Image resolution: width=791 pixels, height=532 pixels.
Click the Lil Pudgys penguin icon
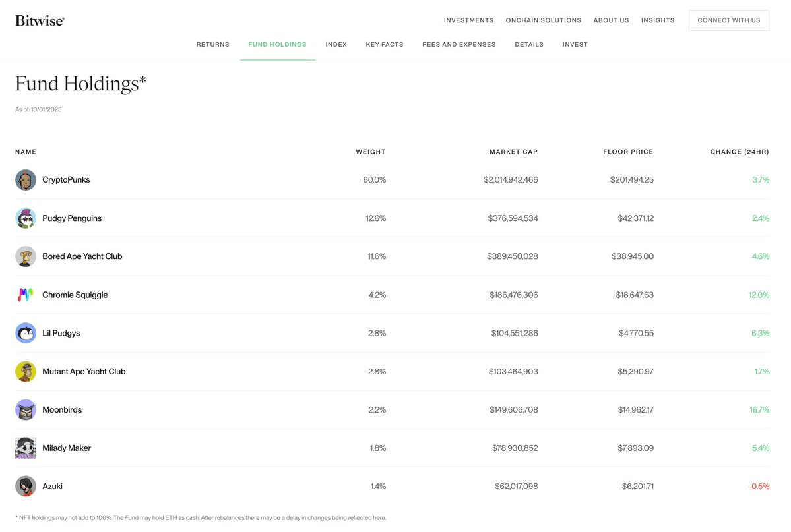pyautogui.click(x=26, y=333)
